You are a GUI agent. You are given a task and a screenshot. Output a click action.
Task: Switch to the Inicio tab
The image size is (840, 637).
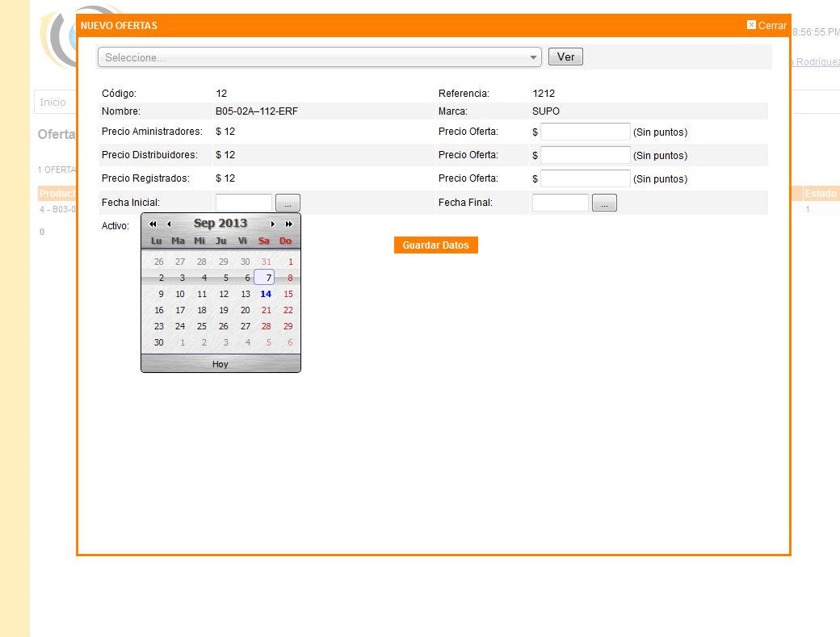53,102
